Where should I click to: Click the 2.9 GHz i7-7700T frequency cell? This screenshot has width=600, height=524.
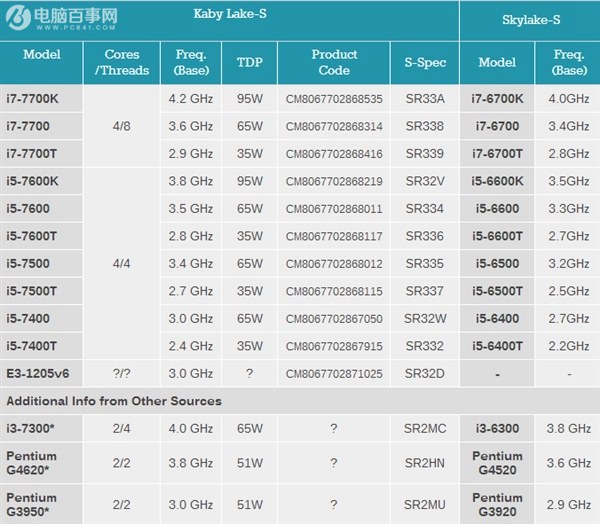(191, 154)
